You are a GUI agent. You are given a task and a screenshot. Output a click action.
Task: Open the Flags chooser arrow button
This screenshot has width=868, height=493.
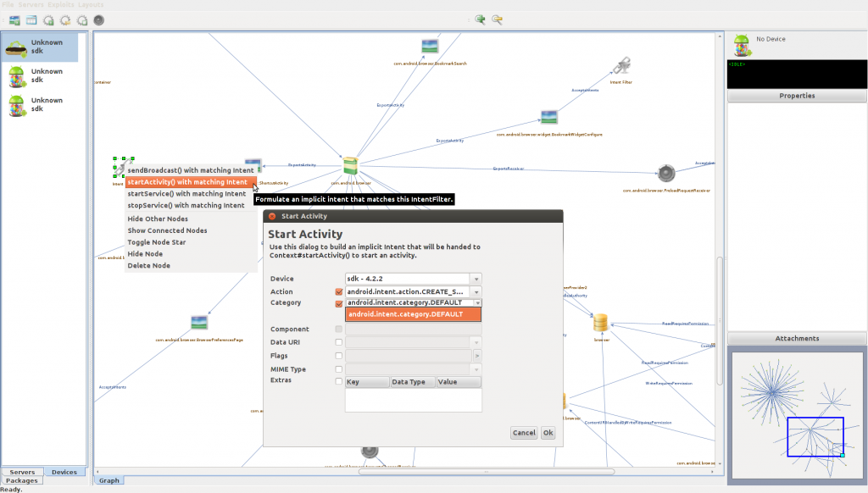click(476, 356)
